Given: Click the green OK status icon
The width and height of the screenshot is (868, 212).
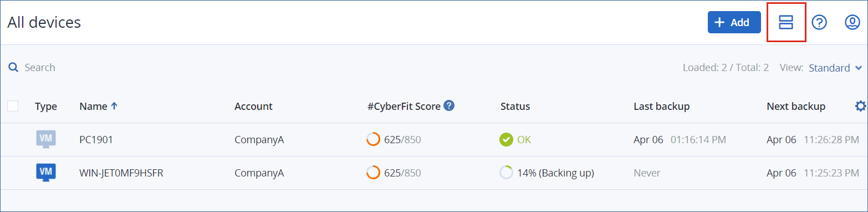Looking at the screenshot, I should point(506,139).
